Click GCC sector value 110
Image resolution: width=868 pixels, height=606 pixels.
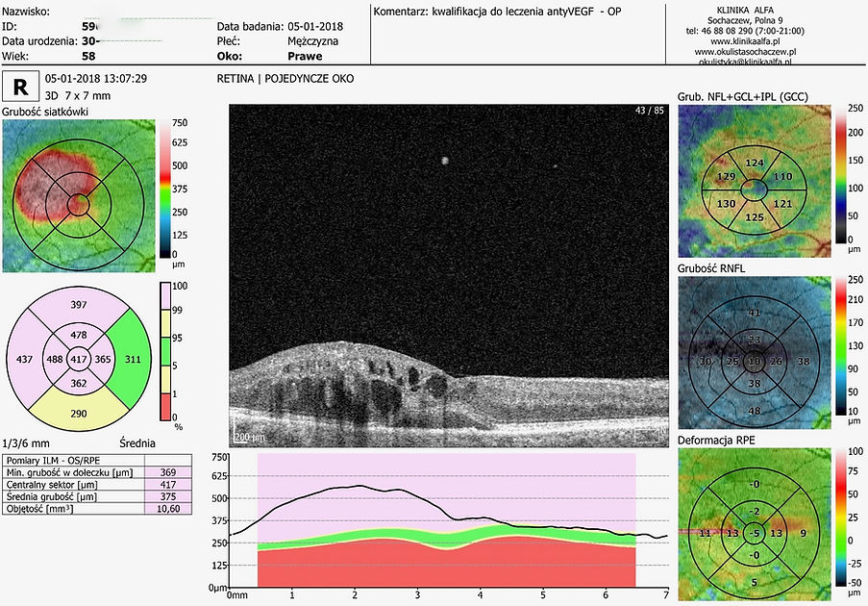point(782,176)
